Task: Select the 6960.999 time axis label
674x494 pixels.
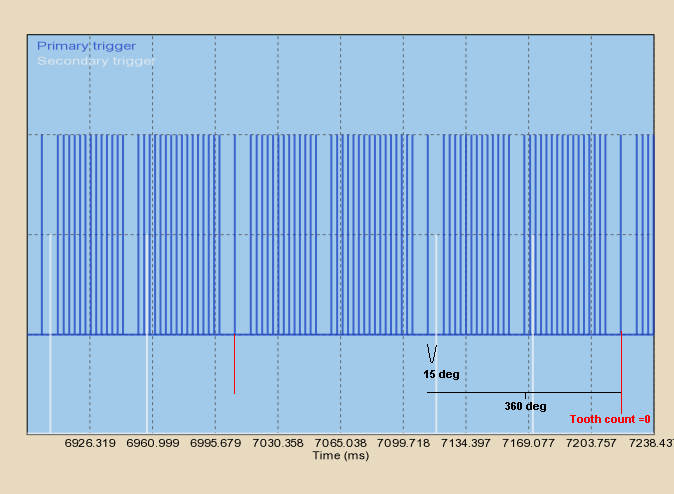Action: pyautogui.click(x=153, y=443)
